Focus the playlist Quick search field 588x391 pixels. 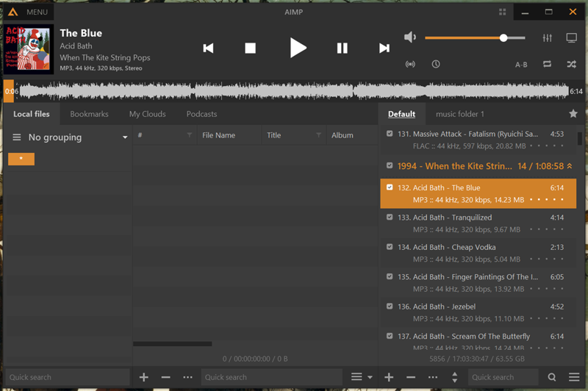tap(503, 377)
